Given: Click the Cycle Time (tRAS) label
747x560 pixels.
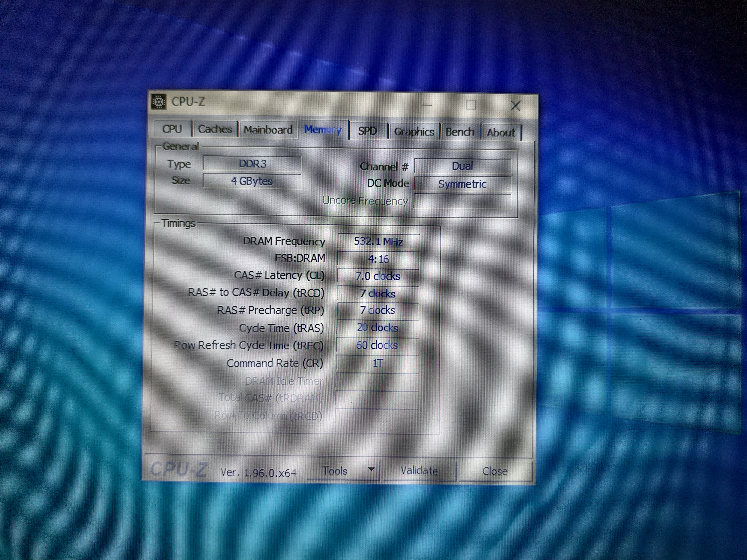Looking at the screenshot, I should [x=281, y=328].
